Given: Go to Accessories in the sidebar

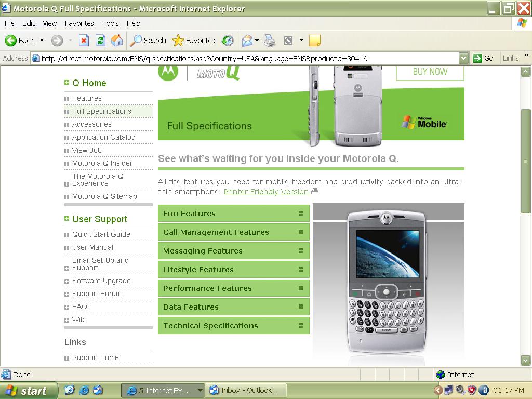Looking at the screenshot, I should coord(91,125).
